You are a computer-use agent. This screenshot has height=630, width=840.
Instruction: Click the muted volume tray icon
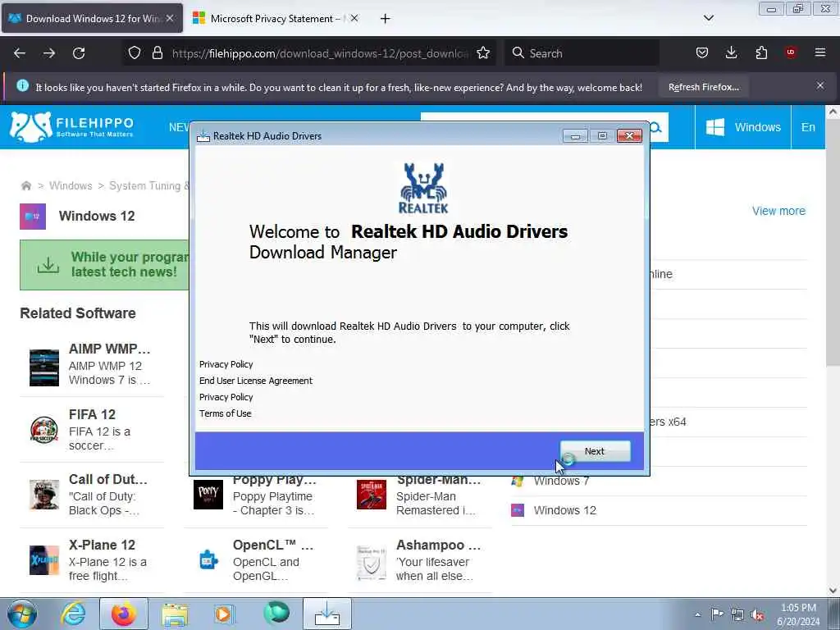(x=757, y=614)
